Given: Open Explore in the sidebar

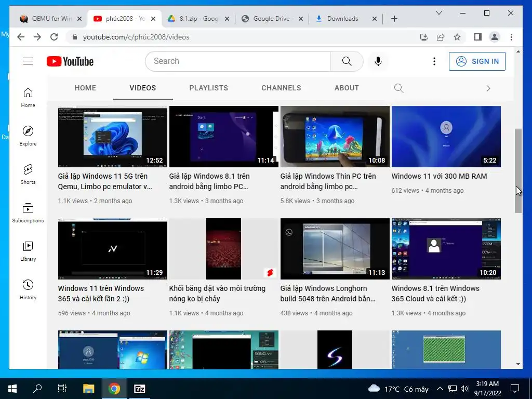Looking at the screenshot, I should coord(28,136).
